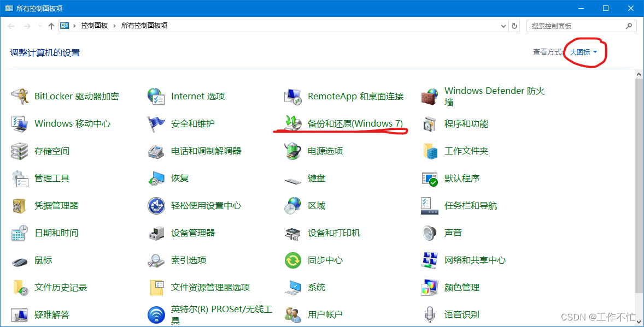644x327 pixels.
Task: Open the 鼠标 mouse icon
Action: pos(19,261)
